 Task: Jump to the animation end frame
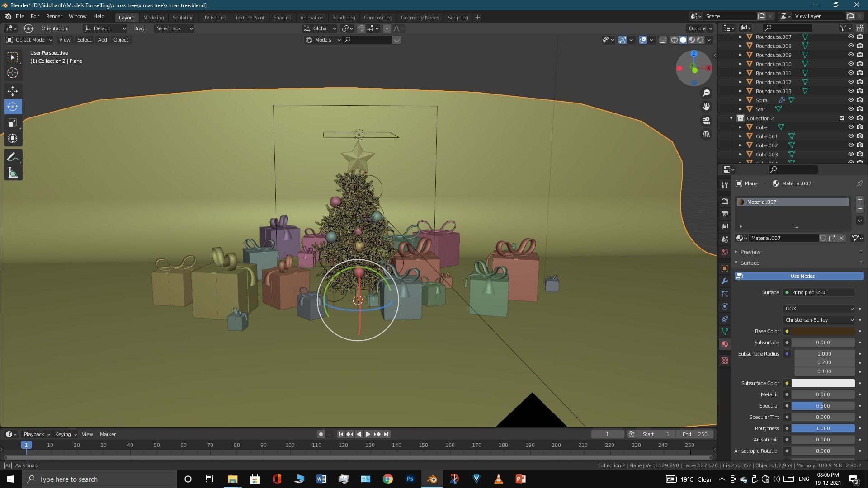tap(386, 434)
